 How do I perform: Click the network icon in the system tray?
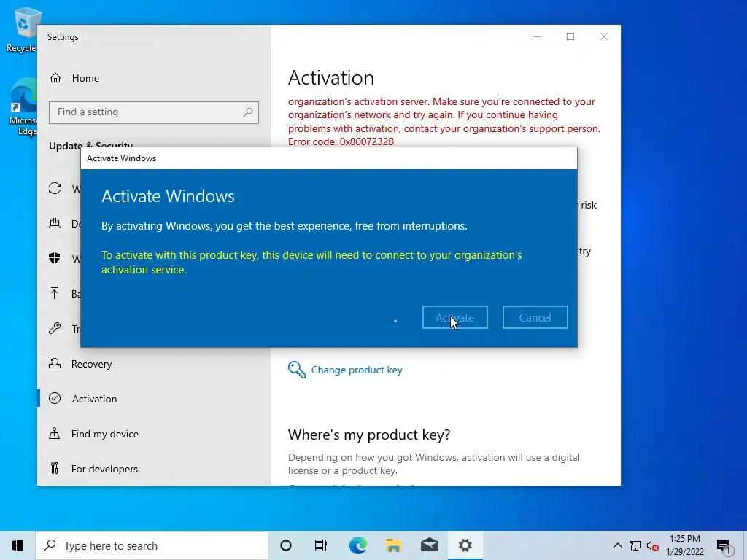(635, 545)
